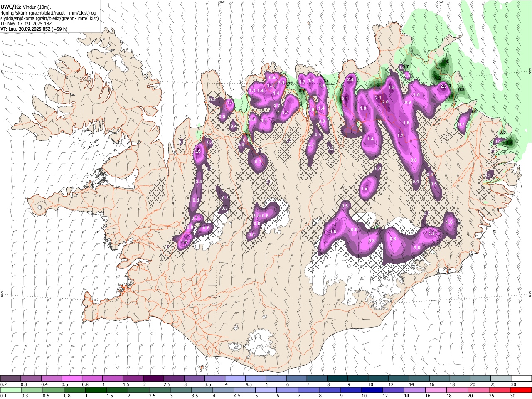Click the 2.6 precipitation value on the map
Screen dimensions: 532x399
tap(197, 151)
